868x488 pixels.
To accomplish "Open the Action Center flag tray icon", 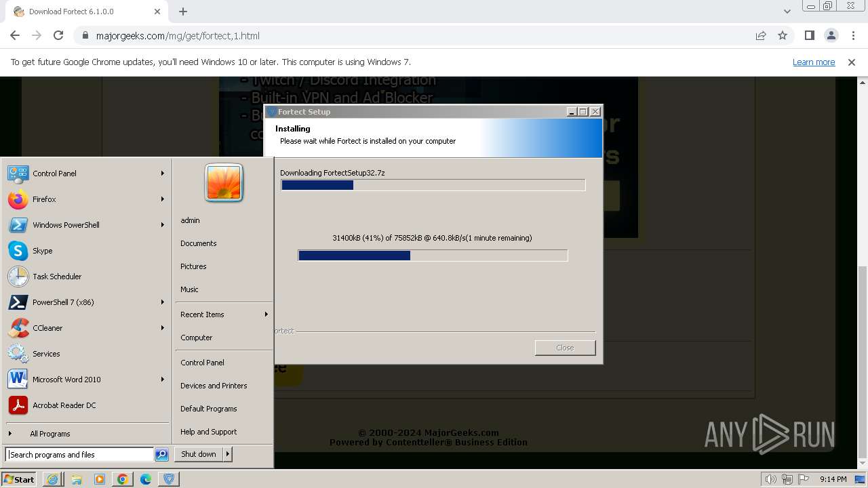I will coord(804,479).
